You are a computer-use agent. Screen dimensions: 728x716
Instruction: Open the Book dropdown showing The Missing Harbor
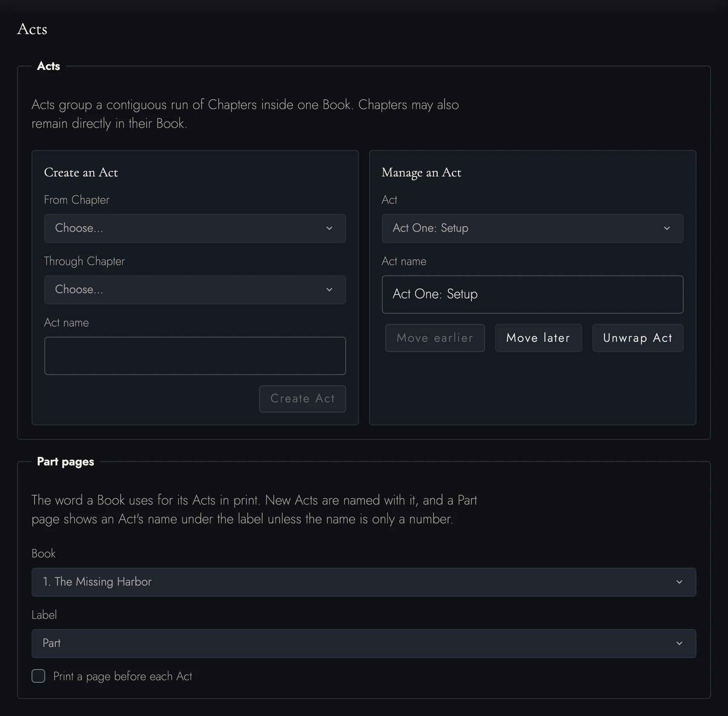364,582
